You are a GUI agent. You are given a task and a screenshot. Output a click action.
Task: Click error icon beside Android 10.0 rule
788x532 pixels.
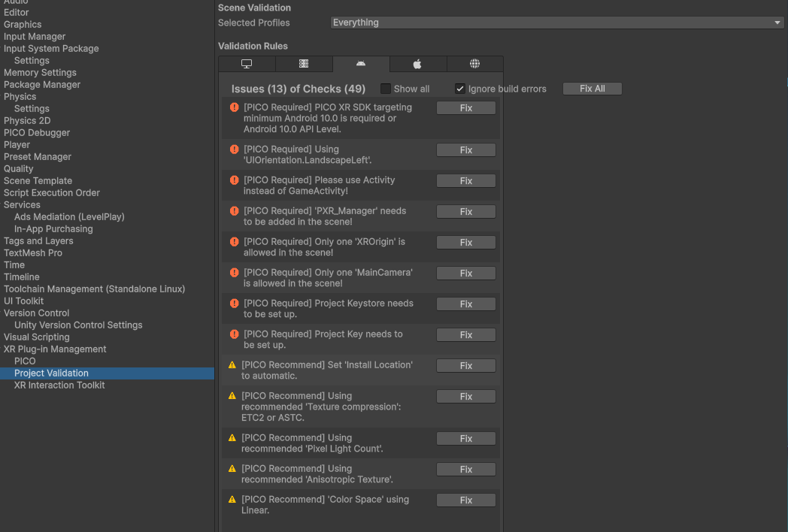click(x=234, y=107)
